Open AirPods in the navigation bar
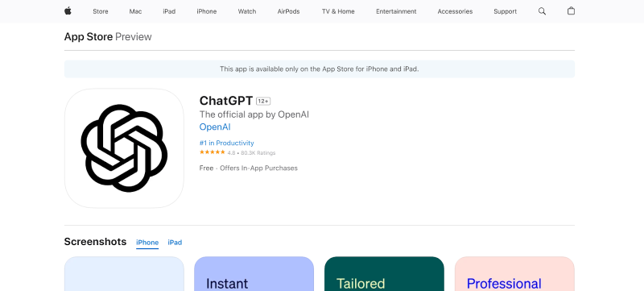This screenshot has height=291, width=644. pos(288,11)
